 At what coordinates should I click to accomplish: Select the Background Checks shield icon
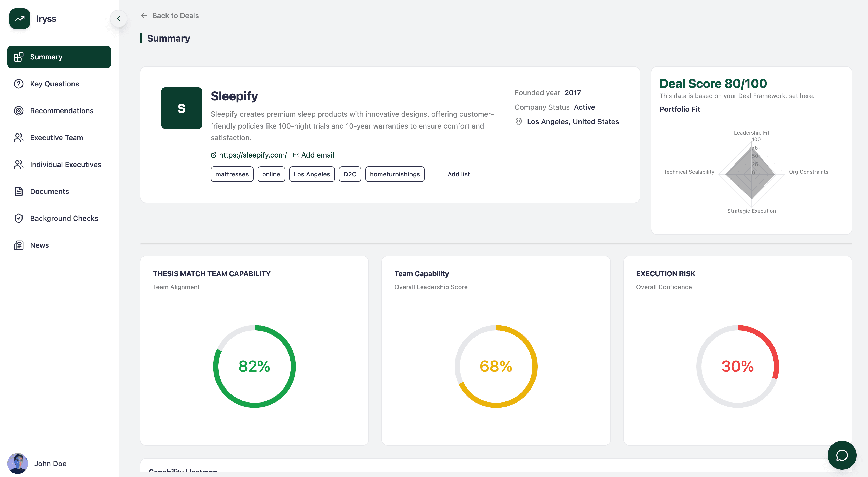(18, 218)
